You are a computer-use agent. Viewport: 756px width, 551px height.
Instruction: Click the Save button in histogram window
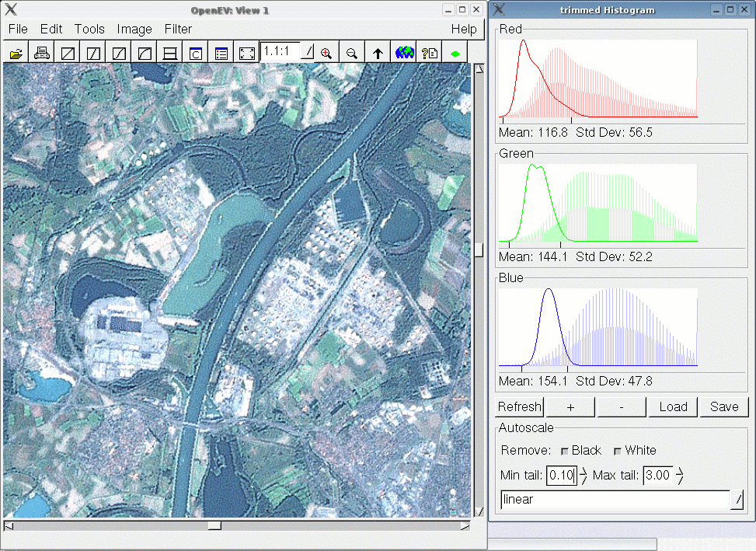click(x=724, y=406)
